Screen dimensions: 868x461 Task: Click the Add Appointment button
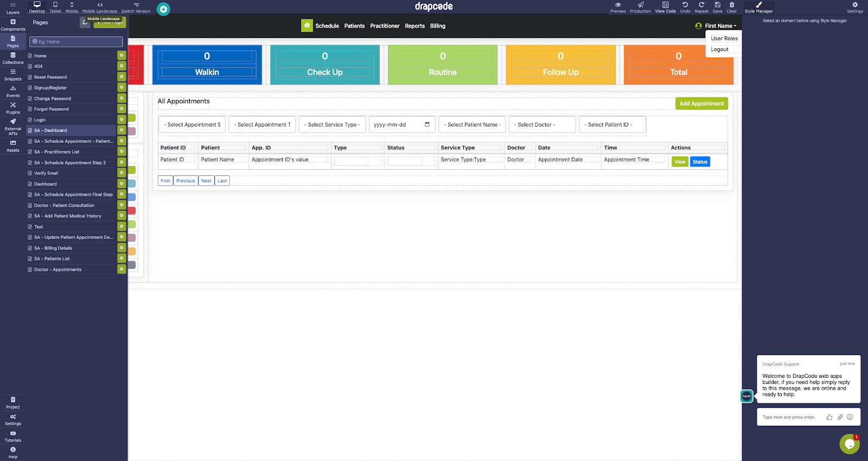click(x=701, y=104)
